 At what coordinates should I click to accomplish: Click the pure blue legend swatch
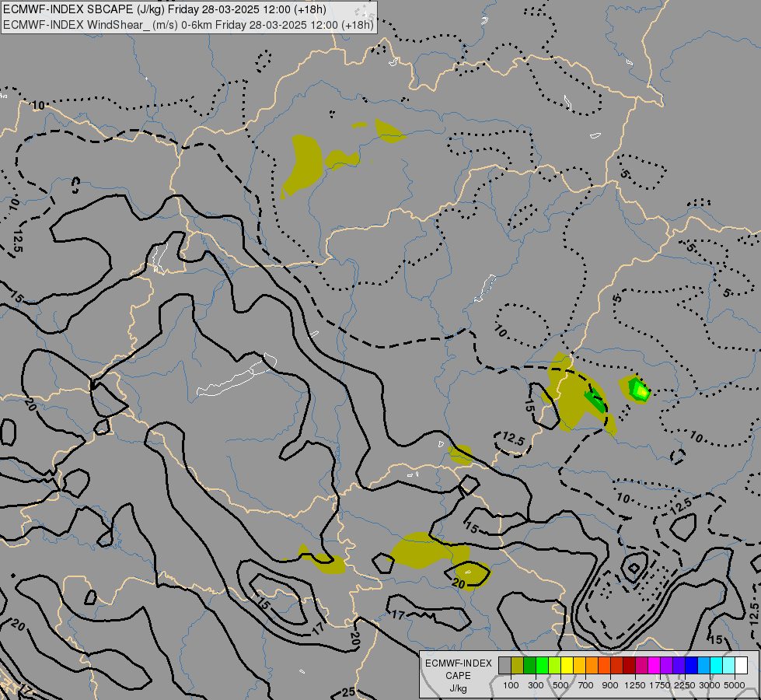coord(691,665)
